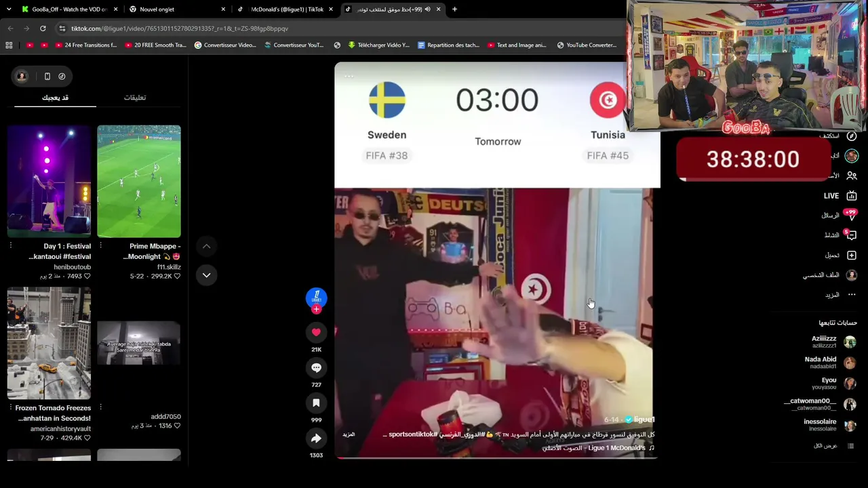Screen dimensions: 868x488
Task: Switch to the قد يعجبك tab
Action: coord(55,98)
